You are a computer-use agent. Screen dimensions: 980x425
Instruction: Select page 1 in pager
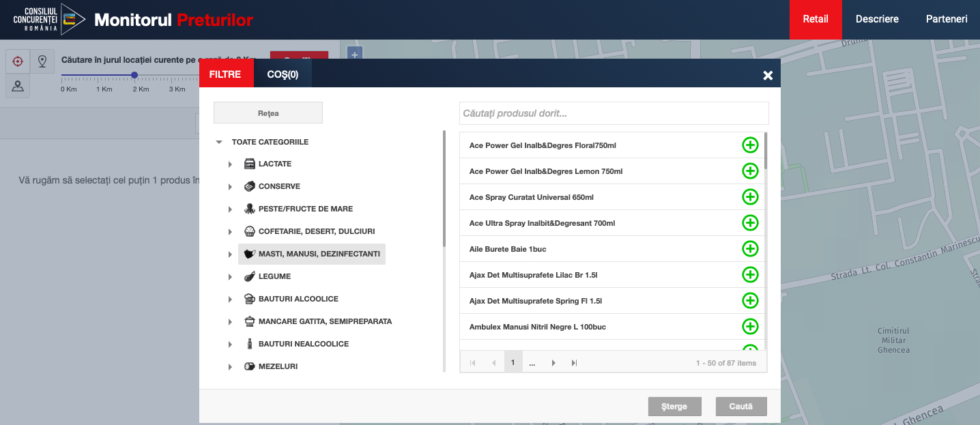(513, 363)
